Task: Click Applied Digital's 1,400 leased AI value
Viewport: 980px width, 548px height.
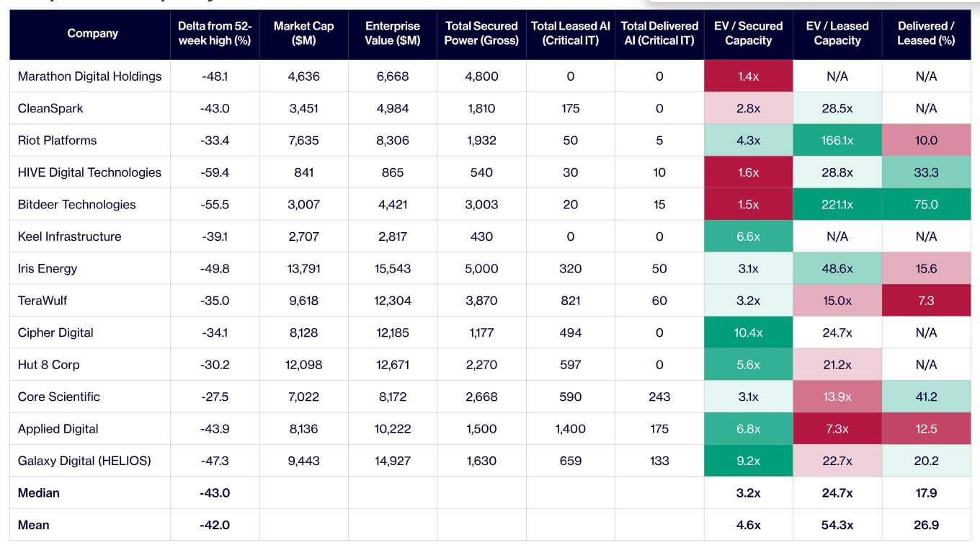Action: coord(570,429)
